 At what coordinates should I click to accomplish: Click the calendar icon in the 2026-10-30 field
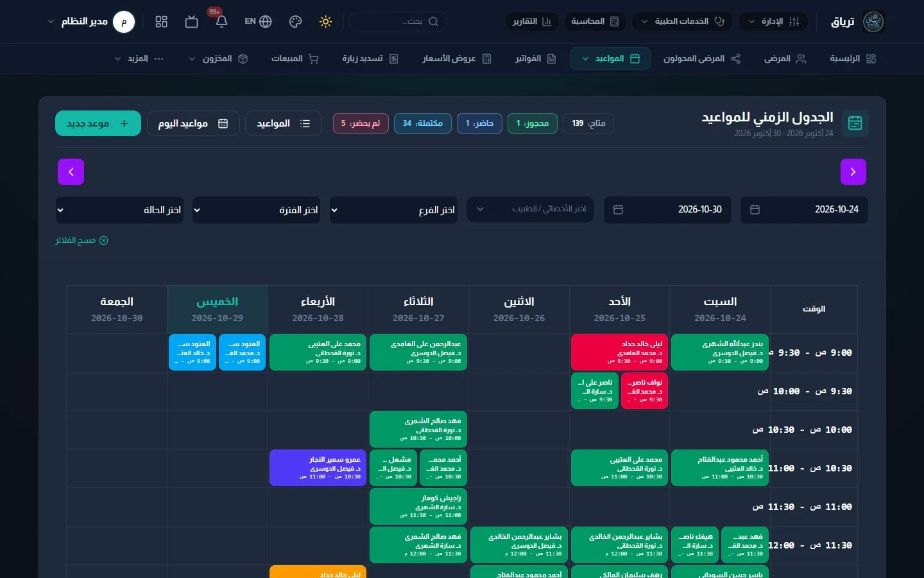pyautogui.click(x=619, y=210)
